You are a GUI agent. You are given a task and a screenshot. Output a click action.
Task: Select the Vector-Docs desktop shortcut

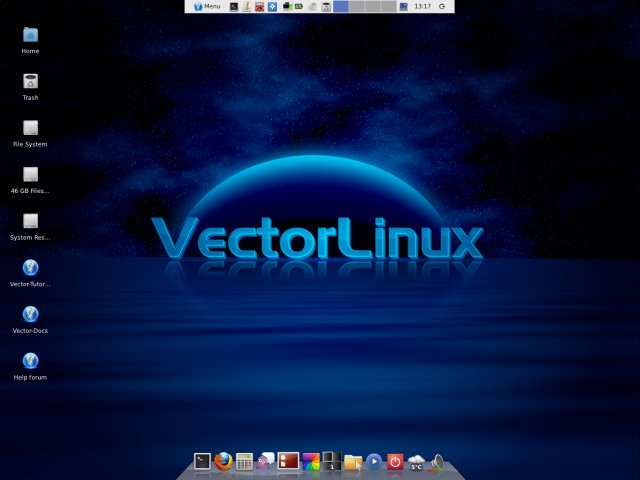point(30,319)
